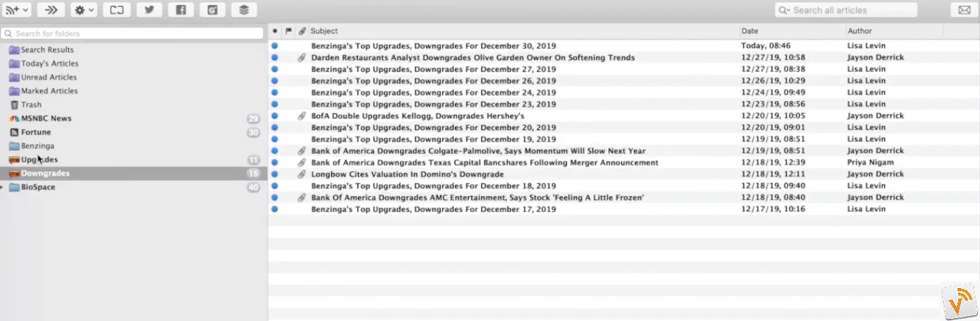The height and width of the screenshot is (321, 980).
Task: Click the Upgrades feed favicon
Action: [x=14, y=160]
